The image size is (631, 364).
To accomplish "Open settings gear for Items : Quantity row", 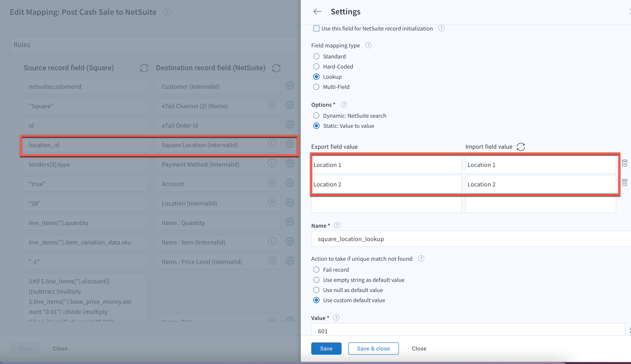I will (x=290, y=222).
